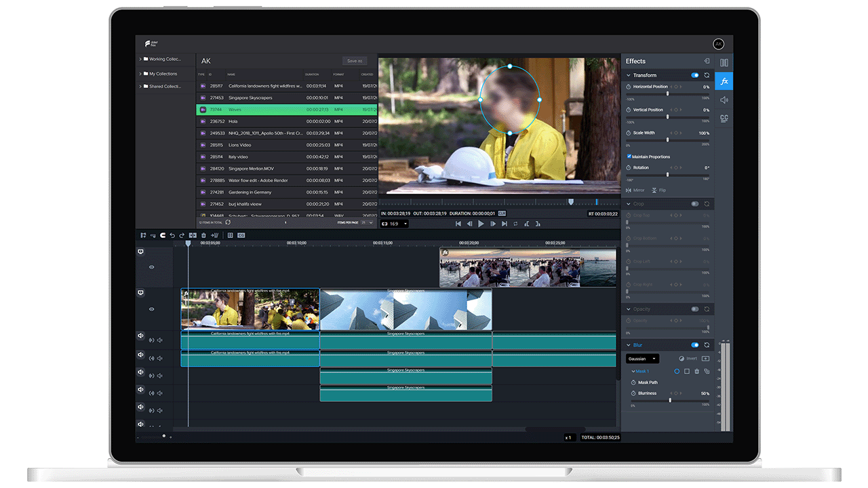
Task: Turn off the Blur effect toggle
Action: [x=695, y=345]
